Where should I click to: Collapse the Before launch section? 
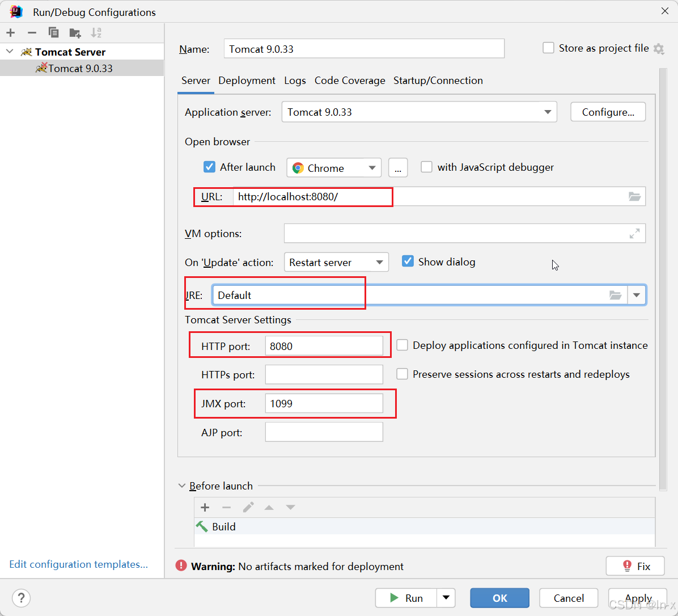coord(182,486)
